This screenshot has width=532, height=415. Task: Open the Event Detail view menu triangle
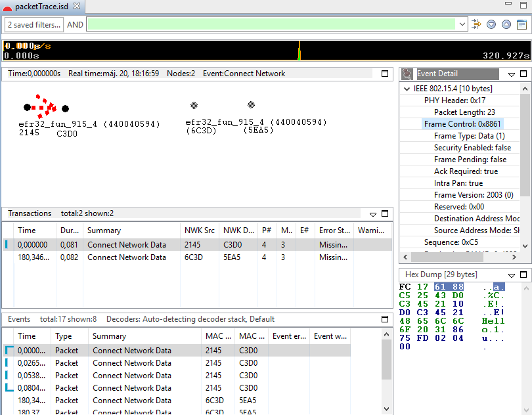[x=512, y=74]
